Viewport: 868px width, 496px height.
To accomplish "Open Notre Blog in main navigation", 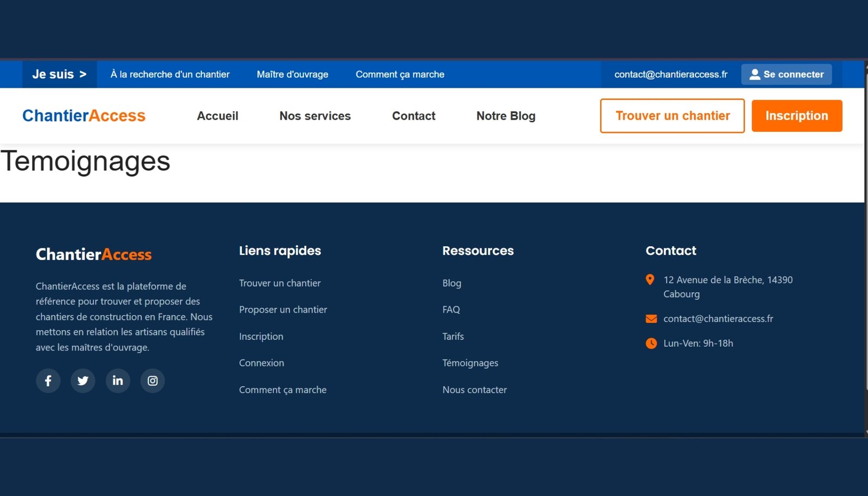I will point(506,116).
